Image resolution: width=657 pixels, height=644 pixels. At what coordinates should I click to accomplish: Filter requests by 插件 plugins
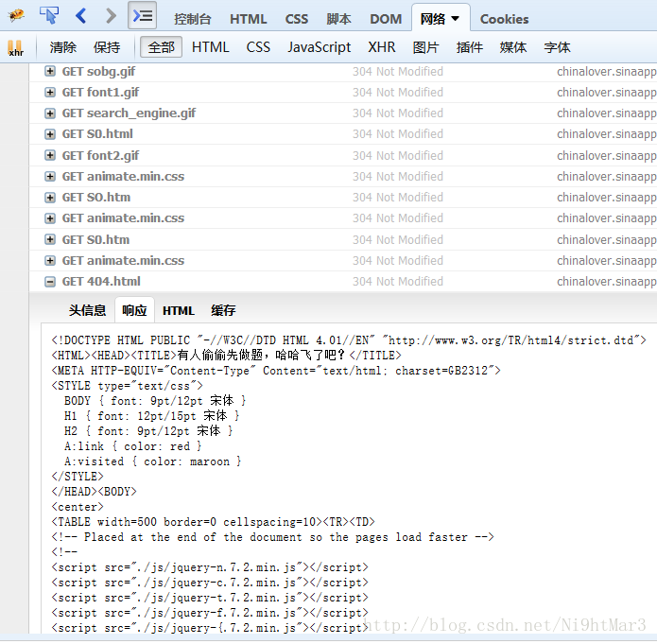(470, 47)
